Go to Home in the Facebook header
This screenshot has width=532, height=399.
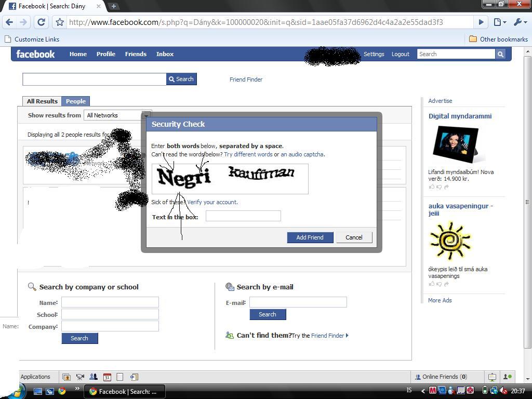point(78,54)
